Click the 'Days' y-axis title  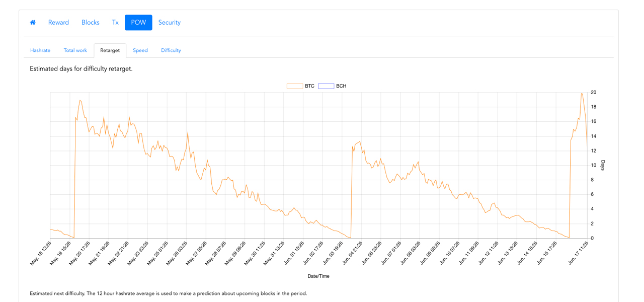pyautogui.click(x=603, y=165)
